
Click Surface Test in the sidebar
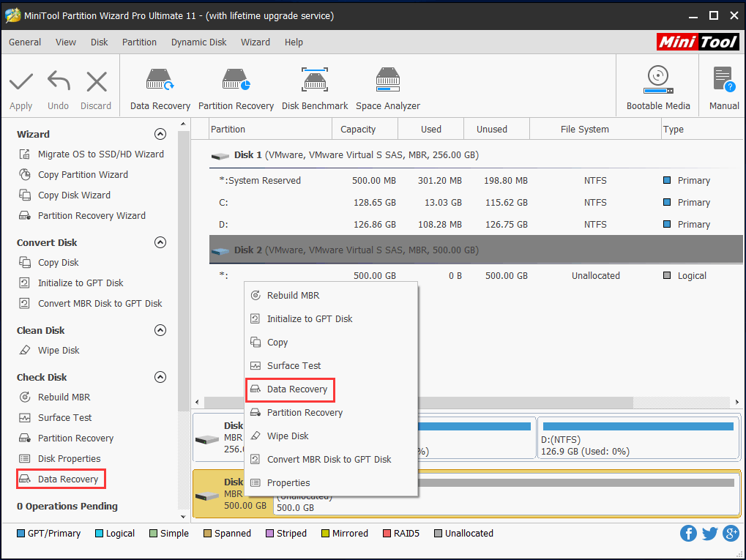(x=64, y=418)
